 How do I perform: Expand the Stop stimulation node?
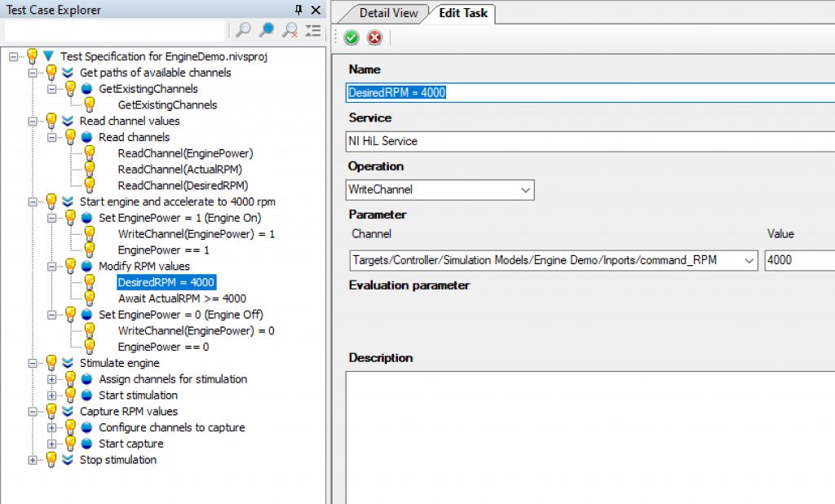[33, 460]
